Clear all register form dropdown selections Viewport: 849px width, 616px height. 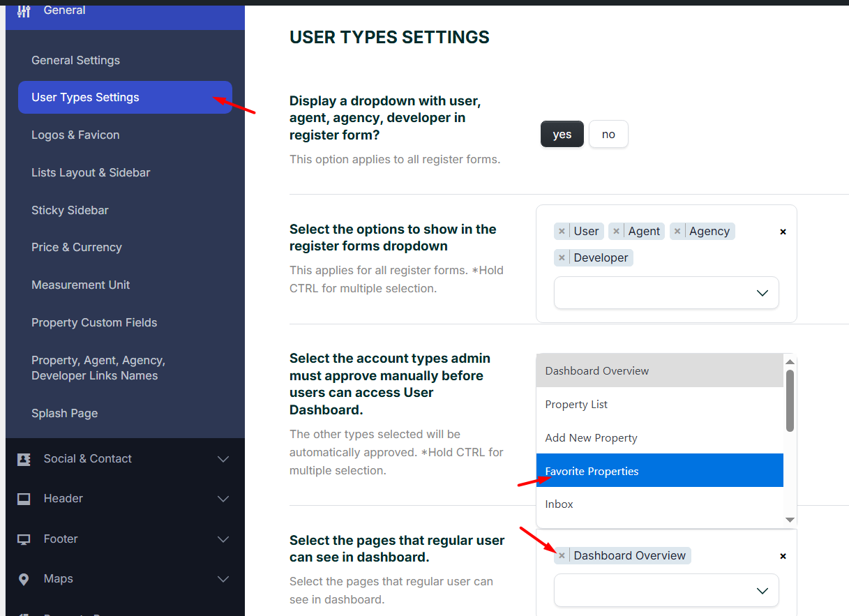[x=783, y=232]
